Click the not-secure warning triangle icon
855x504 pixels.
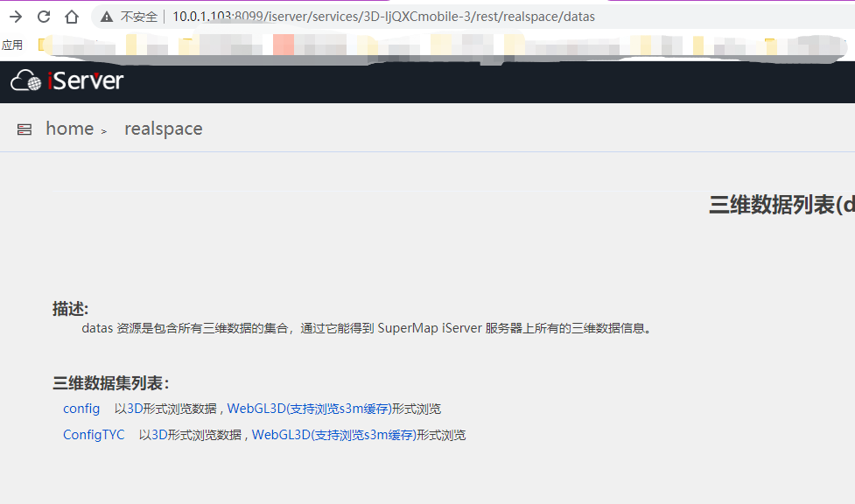pyautogui.click(x=107, y=17)
